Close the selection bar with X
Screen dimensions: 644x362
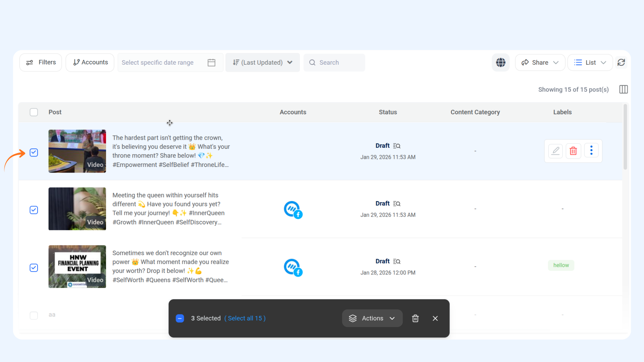435,318
